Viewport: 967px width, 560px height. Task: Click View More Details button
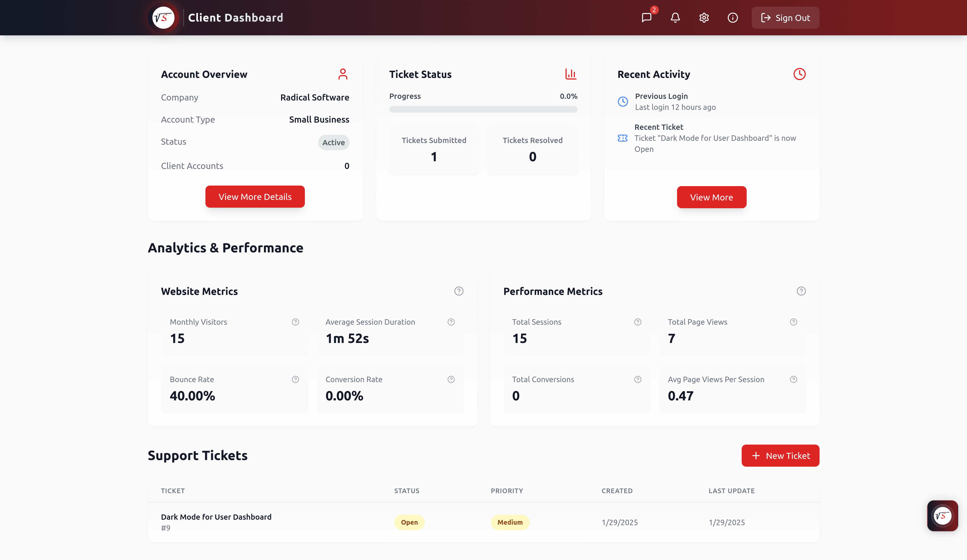255,197
